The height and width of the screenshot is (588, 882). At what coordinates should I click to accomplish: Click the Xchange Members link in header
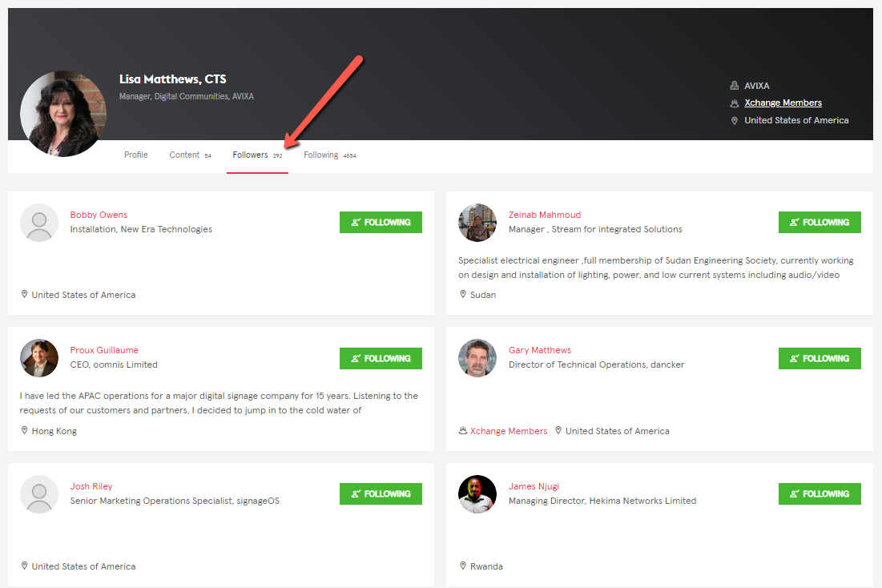783,103
